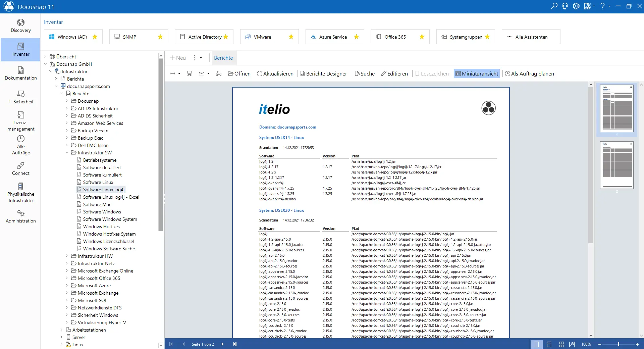Image resolution: width=644 pixels, height=349 pixels.
Task: Open Alle Assistenten button
Action: click(531, 37)
